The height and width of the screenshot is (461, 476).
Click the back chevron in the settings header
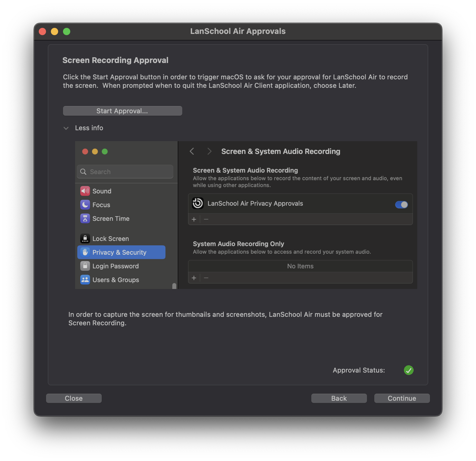coord(192,151)
